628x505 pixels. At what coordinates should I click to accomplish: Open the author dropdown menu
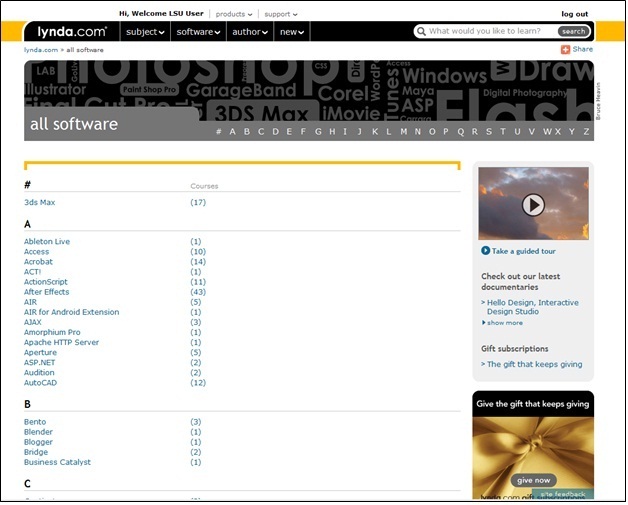point(250,32)
